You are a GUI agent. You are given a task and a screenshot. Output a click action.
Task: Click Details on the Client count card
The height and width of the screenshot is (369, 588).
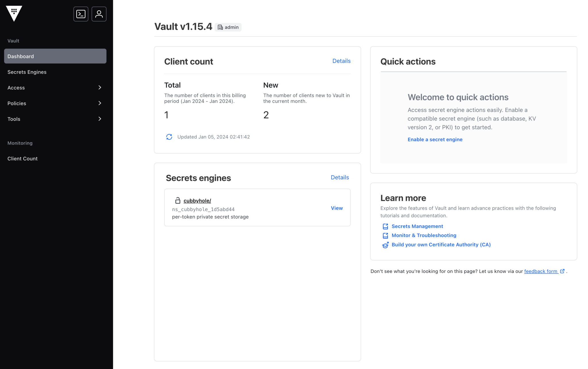pos(341,61)
